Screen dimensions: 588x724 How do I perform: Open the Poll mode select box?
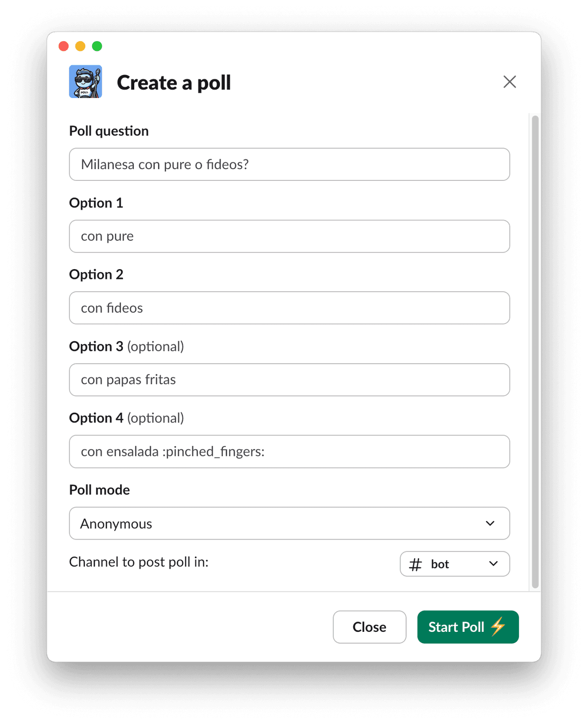coord(290,524)
